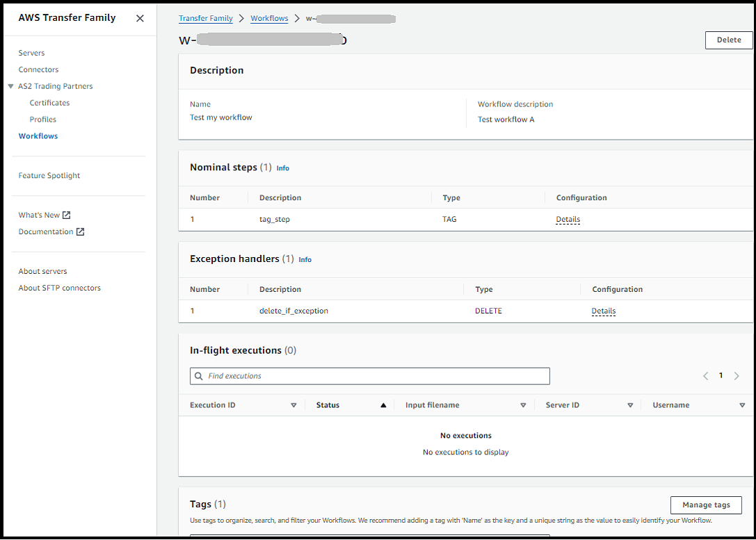This screenshot has height=540, width=756.
Task: Open the Username column filter dropdown
Action: coord(742,404)
